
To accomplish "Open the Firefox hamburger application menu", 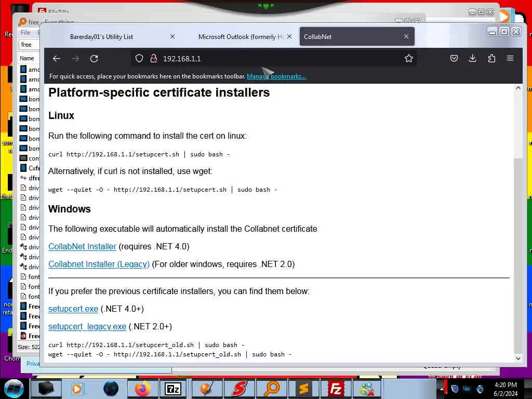I will pos(510,58).
